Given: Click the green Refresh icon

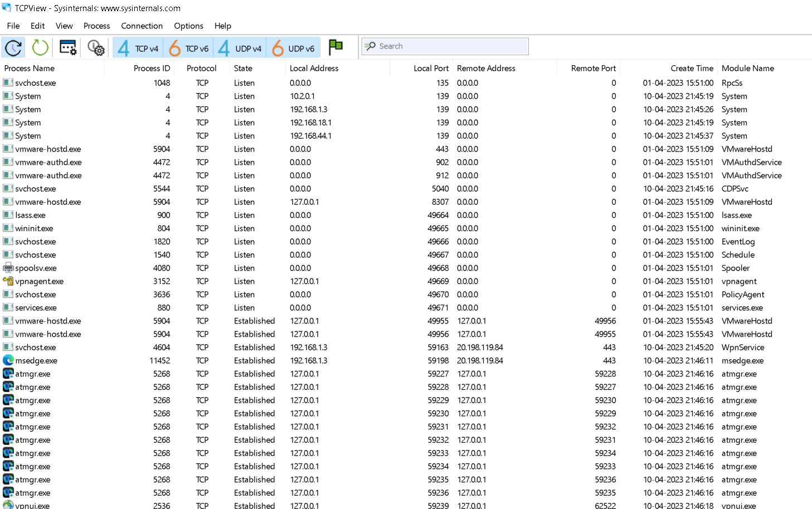Looking at the screenshot, I should click(x=40, y=47).
